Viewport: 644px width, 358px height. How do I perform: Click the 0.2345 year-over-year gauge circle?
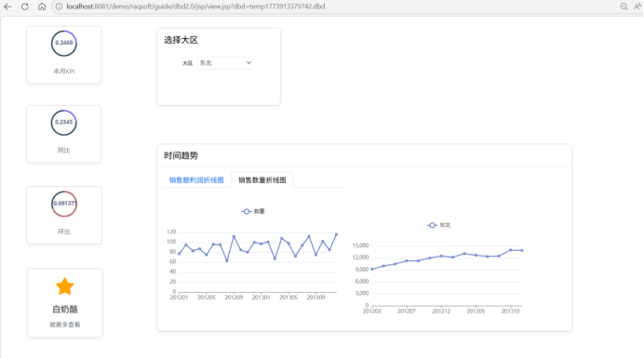point(64,123)
